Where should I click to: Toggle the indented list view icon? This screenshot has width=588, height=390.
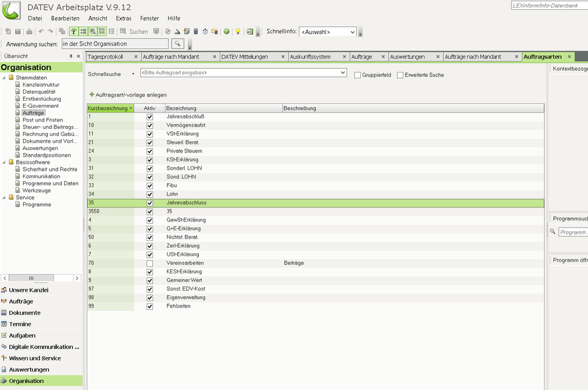click(x=83, y=32)
